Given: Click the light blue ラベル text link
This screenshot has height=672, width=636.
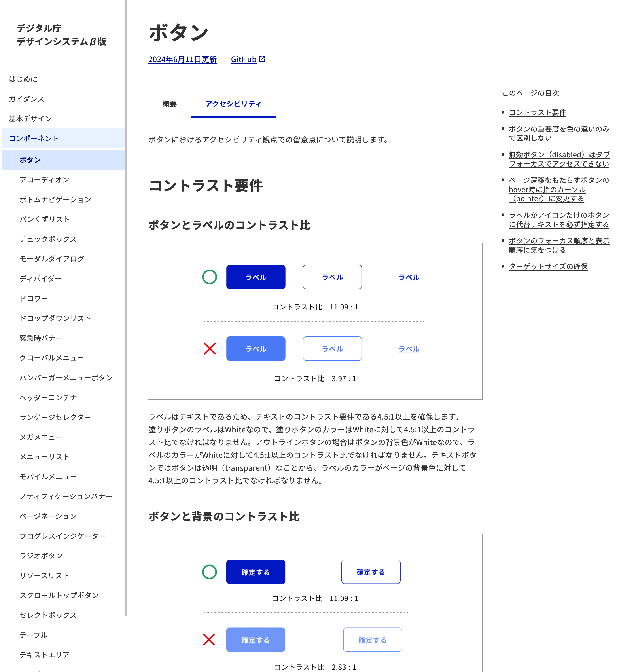Looking at the screenshot, I should click(x=409, y=349).
